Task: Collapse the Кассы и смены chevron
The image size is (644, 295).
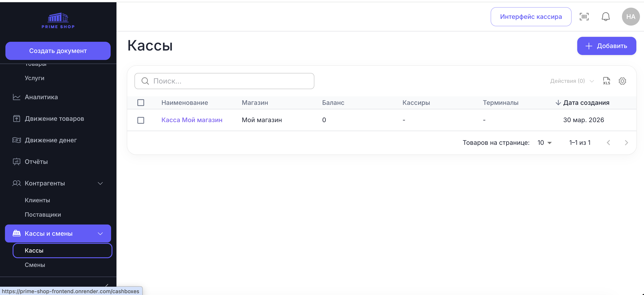Action: pos(100,234)
